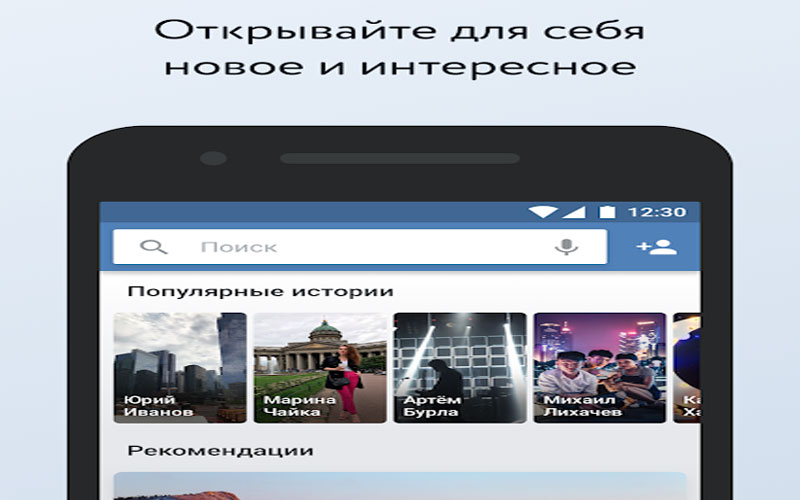Open the add friend icon

tap(656, 247)
